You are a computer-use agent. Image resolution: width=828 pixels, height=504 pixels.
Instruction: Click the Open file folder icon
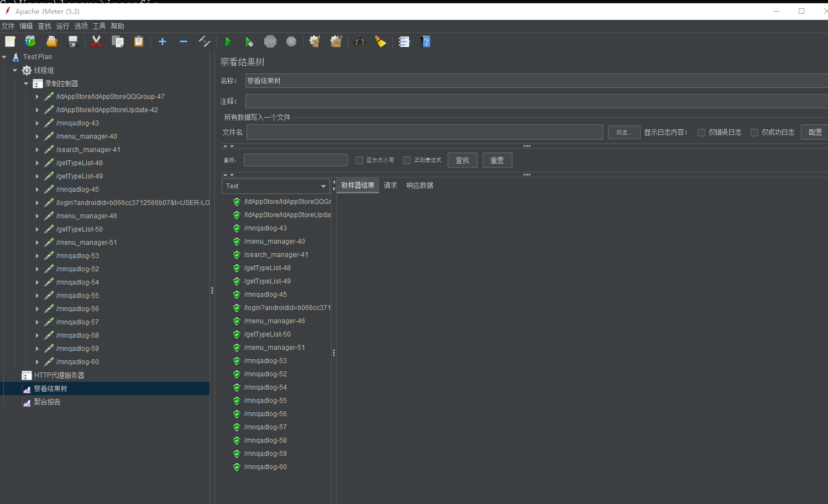pos(52,41)
